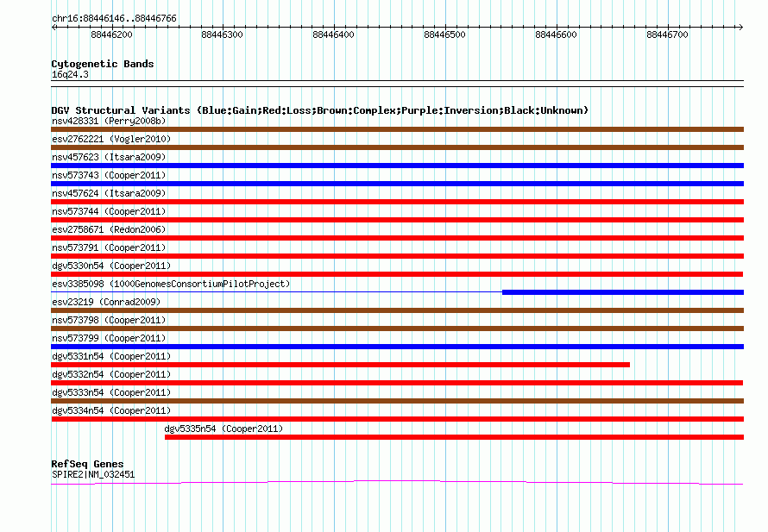768x532 pixels.
Task: Click the red loss bar of esv2758671
Action: pos(397,238)
